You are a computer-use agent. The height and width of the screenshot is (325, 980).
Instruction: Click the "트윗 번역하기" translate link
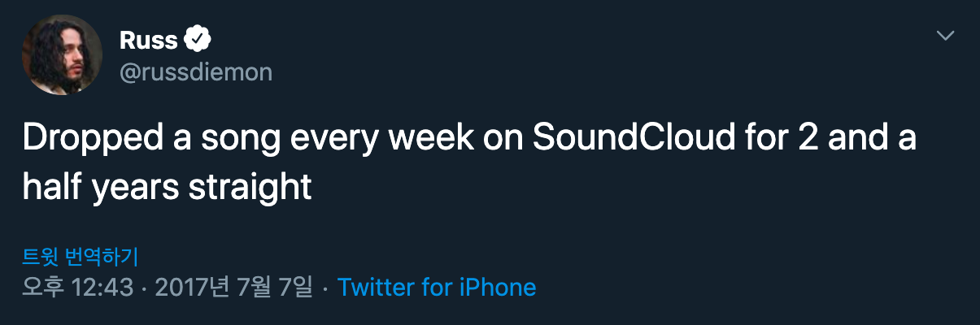click(x=80, y=258)
